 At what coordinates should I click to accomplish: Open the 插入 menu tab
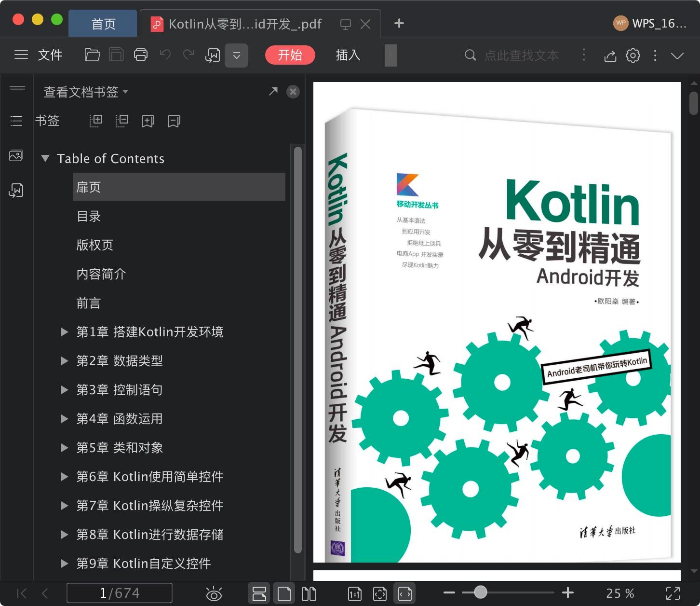[x=348, y=55]
